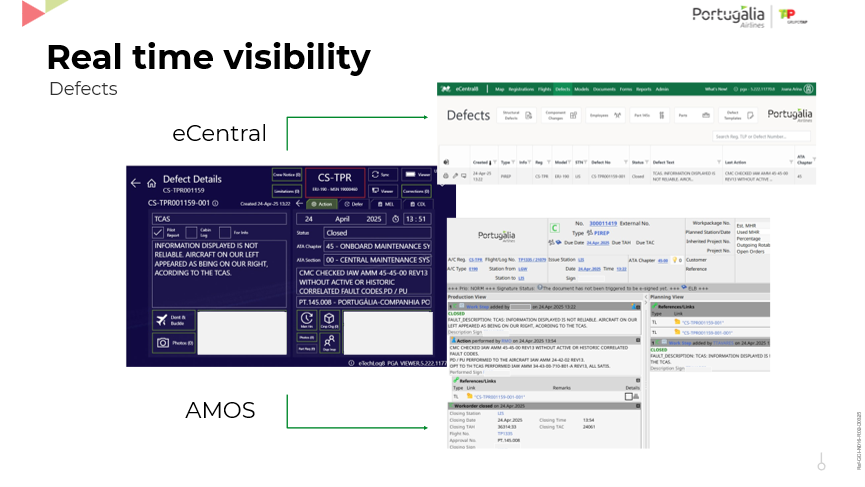The image size is (865, 487).
Task: Click the CS-TPR aircraft button
Action: [x=335, y=183]
